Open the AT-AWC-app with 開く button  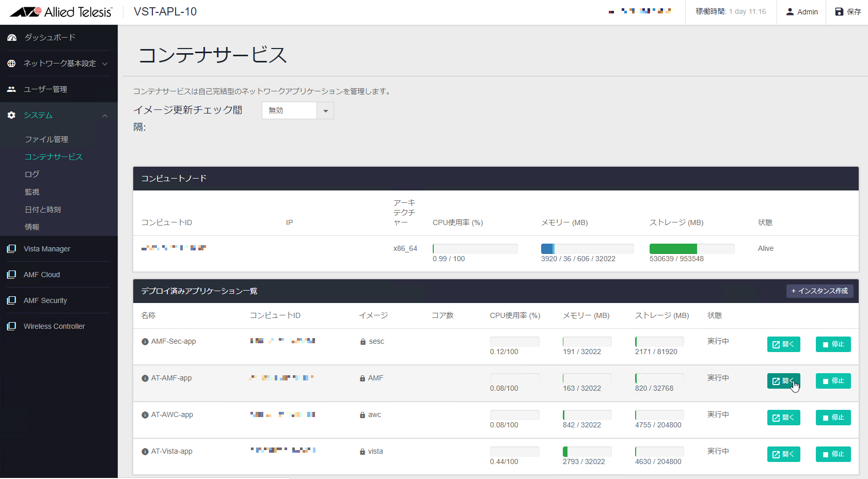(x=783, y=418)
